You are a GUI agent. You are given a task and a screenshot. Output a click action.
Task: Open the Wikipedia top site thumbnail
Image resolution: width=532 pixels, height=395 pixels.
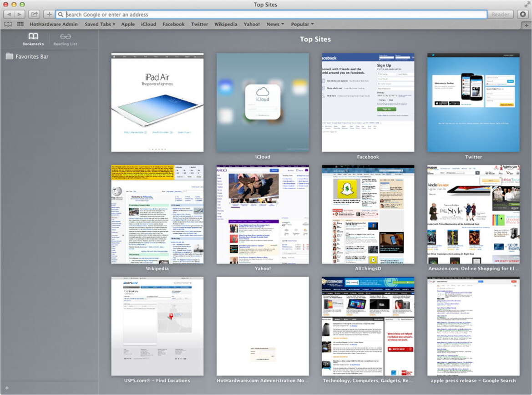[x=157, y=214]
